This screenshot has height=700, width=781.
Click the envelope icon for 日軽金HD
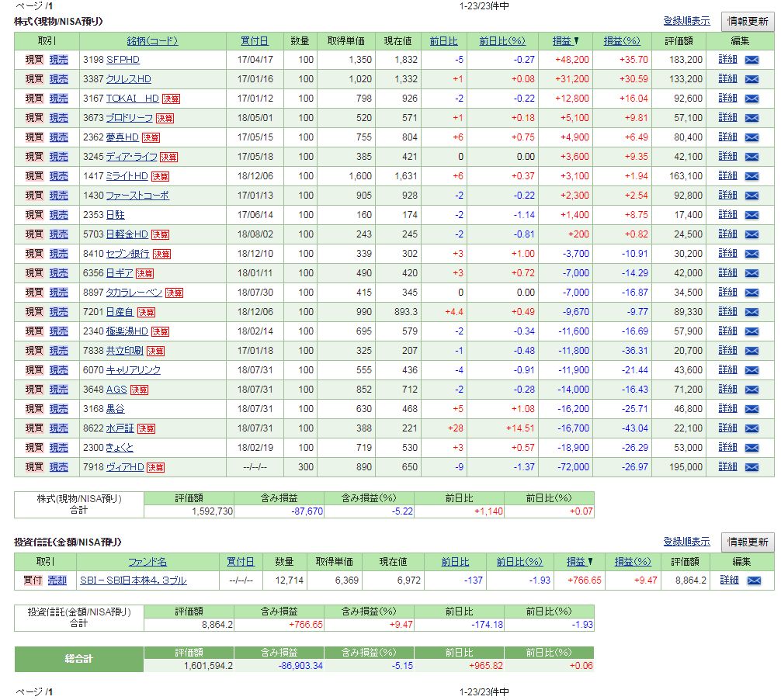(751, 234)
